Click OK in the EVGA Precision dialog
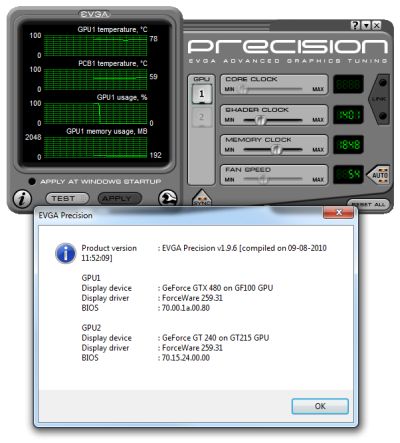The width and height of the screenshot is (400, 443). coord(320,406)
